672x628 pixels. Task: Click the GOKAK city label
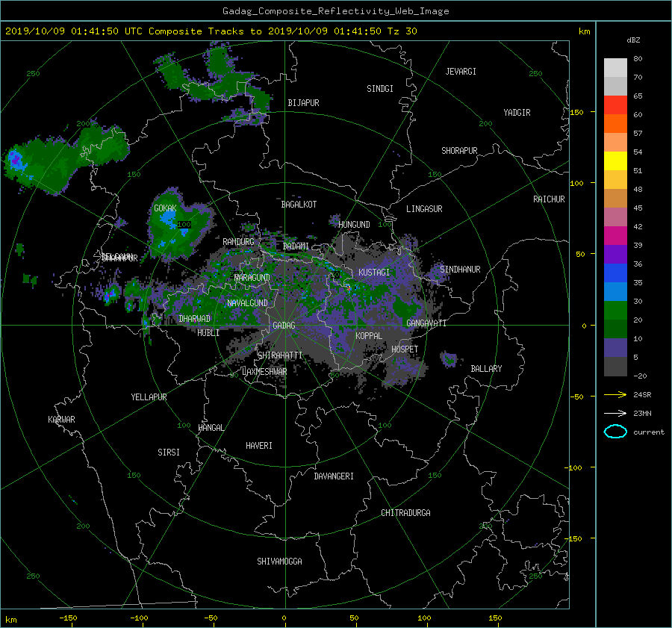coord(165,208)
